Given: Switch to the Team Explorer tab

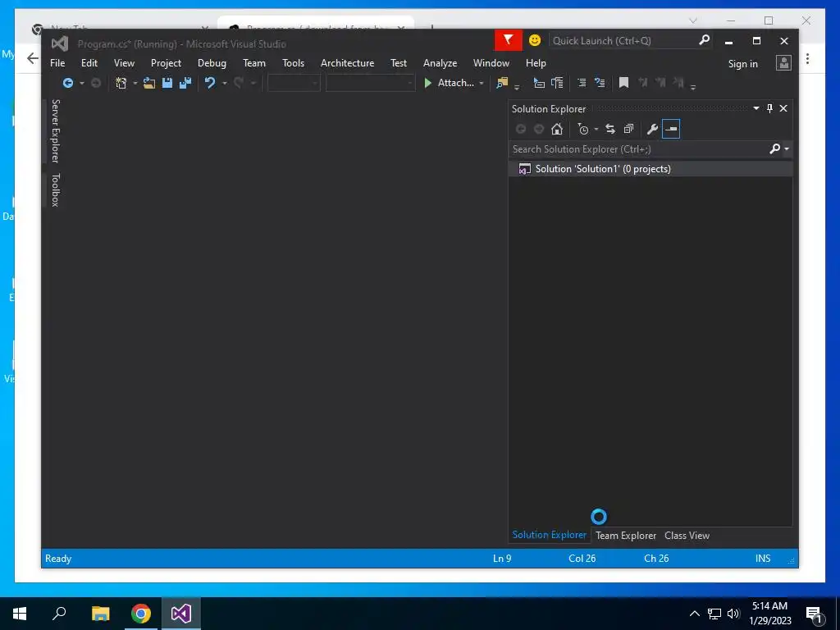Looking at the screenshot, I should click(x=626, y=535).
